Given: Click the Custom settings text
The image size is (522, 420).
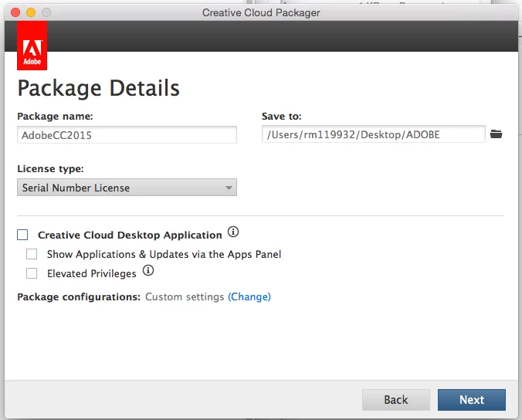Looking at the screenshot, I should click(x=185, y=296).
